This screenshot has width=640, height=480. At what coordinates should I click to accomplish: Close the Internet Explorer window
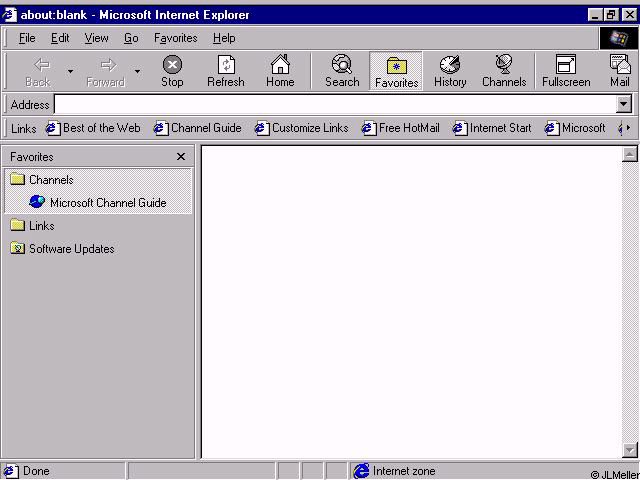(x=629, y=15)
